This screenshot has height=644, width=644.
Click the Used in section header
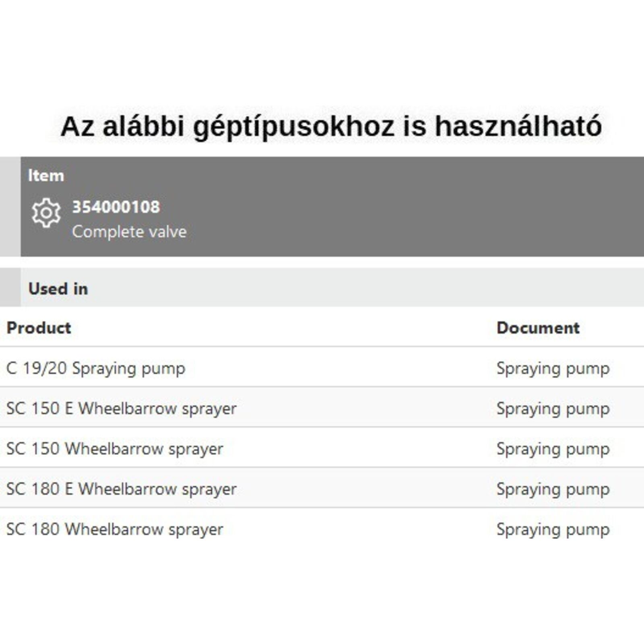[58, 289]
